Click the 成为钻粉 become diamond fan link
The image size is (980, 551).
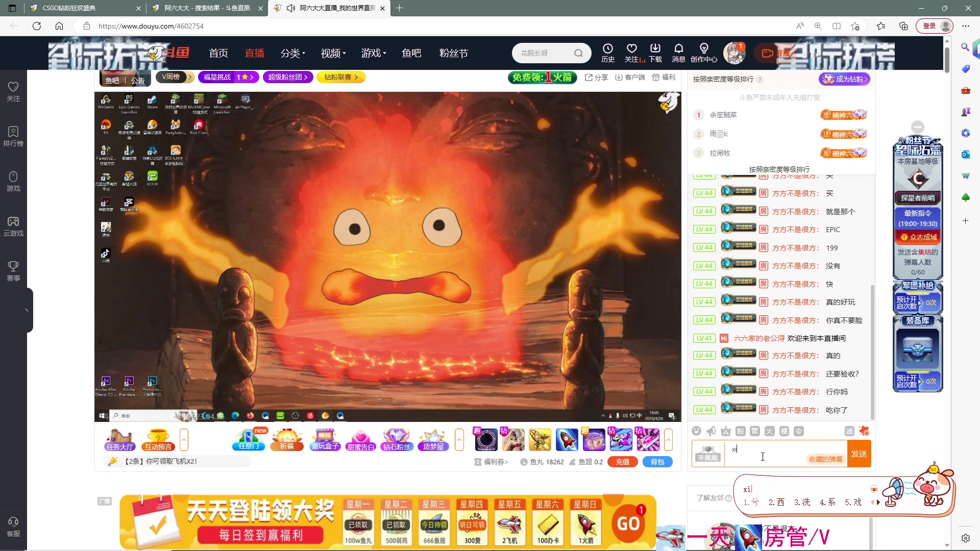coord(845,79)
